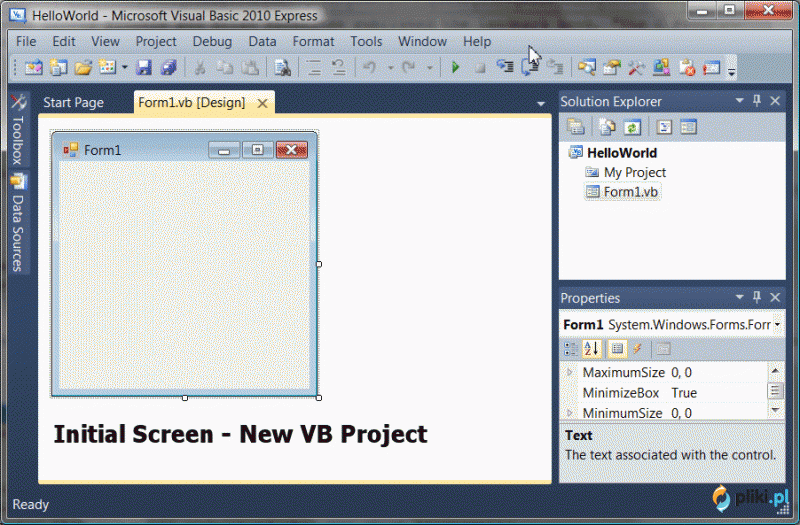Image resolution: width=800 pixels, height=525 pixels.
Task: Sort properties alphabetically with A-Z icon
Action: coord(592,349)
